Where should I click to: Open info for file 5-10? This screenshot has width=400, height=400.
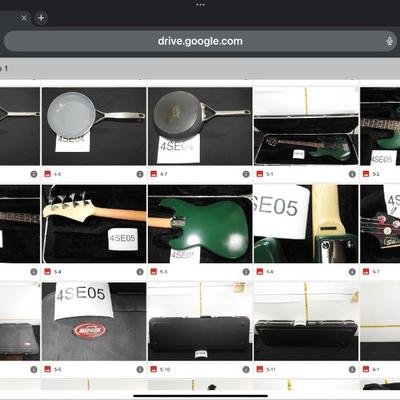pos(246,369)
